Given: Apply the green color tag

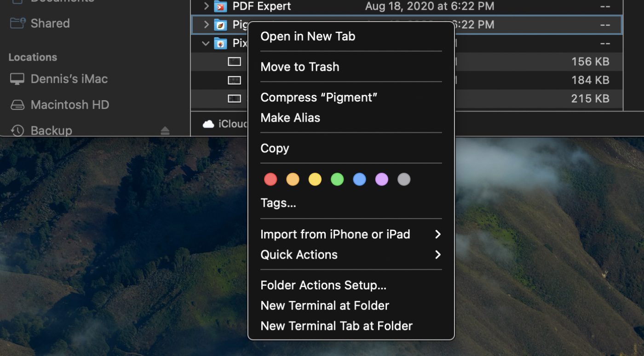Looking at the screenshot, I should point(337,179).
